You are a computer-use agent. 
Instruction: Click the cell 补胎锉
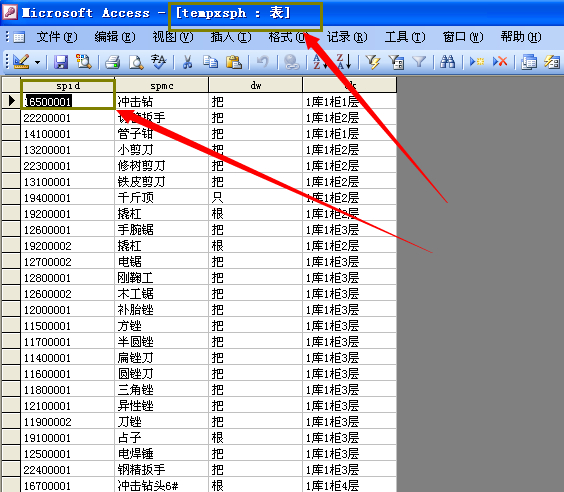pyautogui.click(x=162, y=309)
